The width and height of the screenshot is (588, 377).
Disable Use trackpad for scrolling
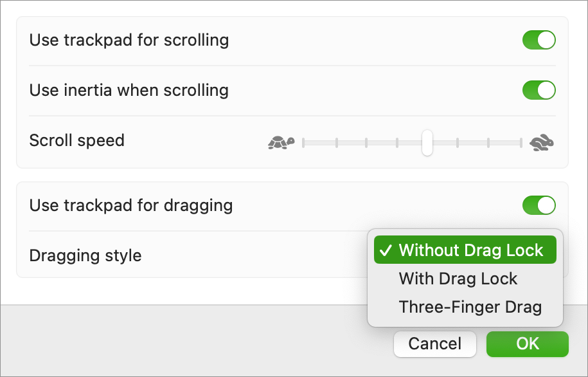[x=539, y=40]
